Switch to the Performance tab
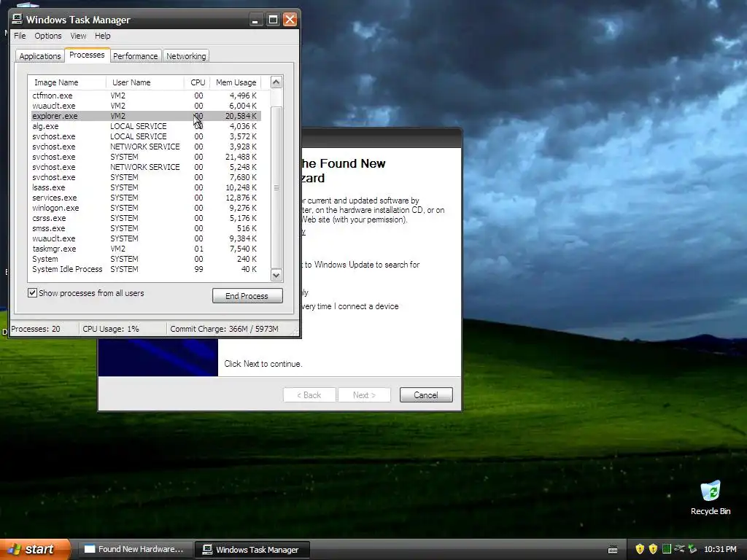Image resolution: width=747 pixels, height=560 pixels. pyautogui.click(x=135, y=56)
